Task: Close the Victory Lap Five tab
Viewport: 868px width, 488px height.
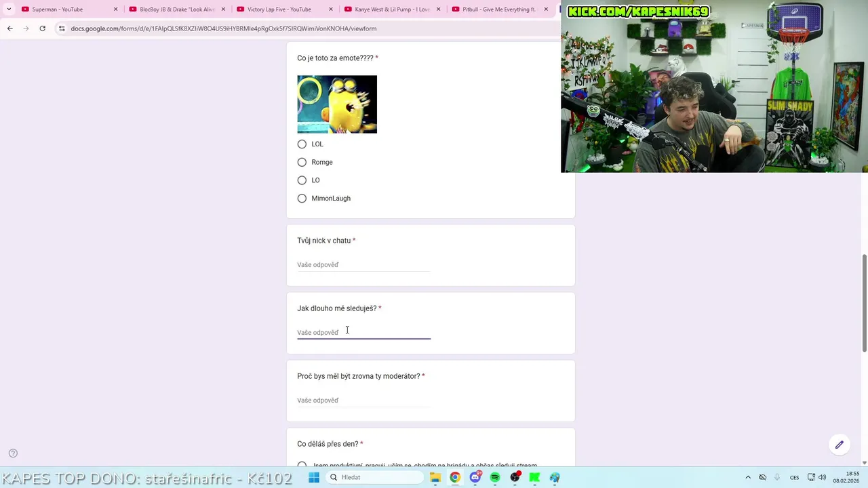Action: click(331, 9)
